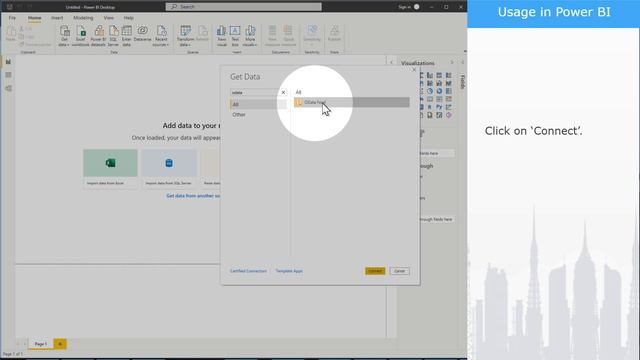
Task: Click the Dataverse icon
Action: (x=142, y=34)
